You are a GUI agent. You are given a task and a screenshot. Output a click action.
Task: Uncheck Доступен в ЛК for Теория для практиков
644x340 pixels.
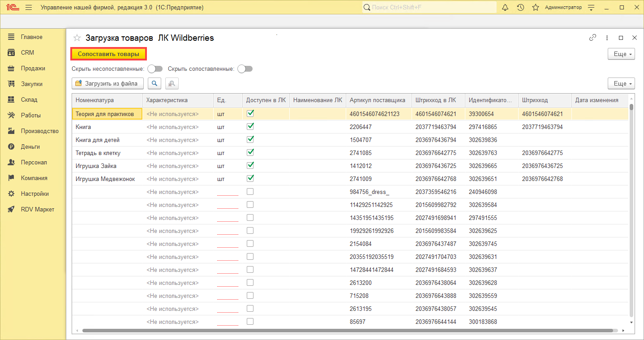[x=250, y=113]
